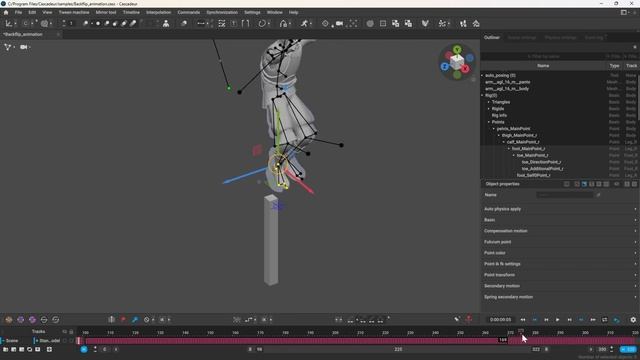
Task: Click the blue circular button below tracks
Action: pyautogui.click(x=84, y=349)
